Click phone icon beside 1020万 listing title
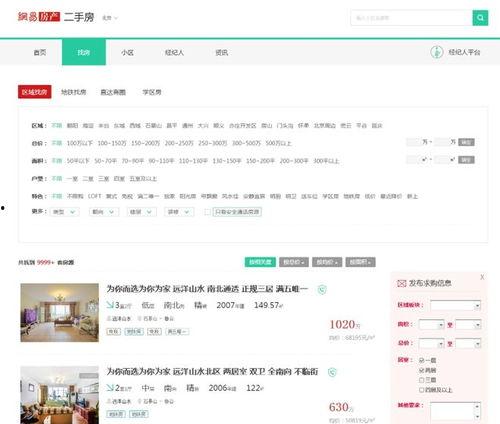Screen dimensions: 500x424 click(322, 289)
